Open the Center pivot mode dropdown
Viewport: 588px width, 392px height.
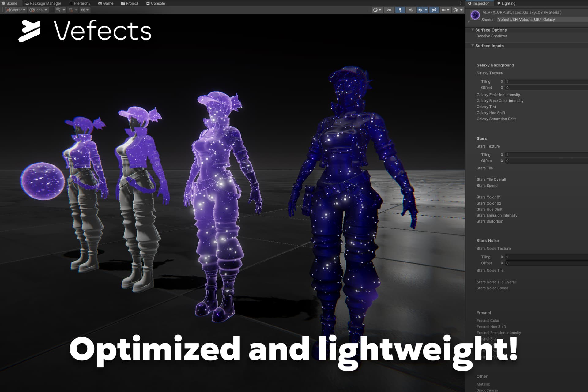pos(16,10)
